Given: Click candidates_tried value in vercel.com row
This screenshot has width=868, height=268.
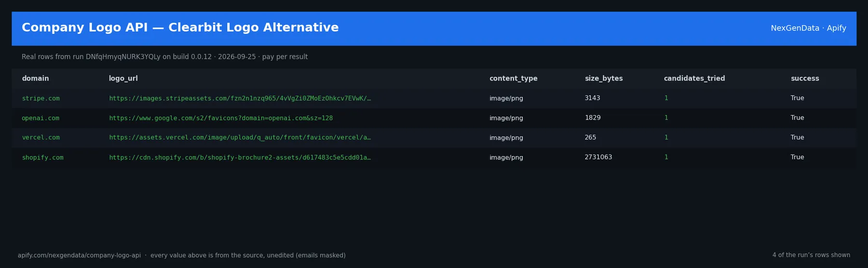Looking at the screenshot, I should coord(666,137).
